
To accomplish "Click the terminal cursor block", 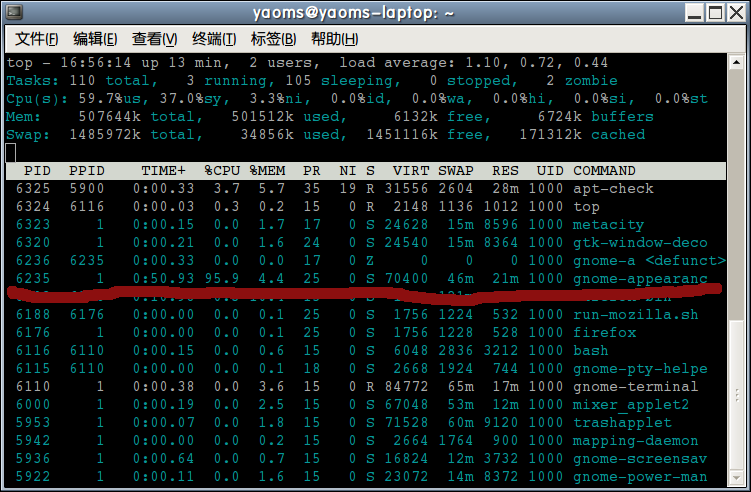I will [x=11, y=153].
